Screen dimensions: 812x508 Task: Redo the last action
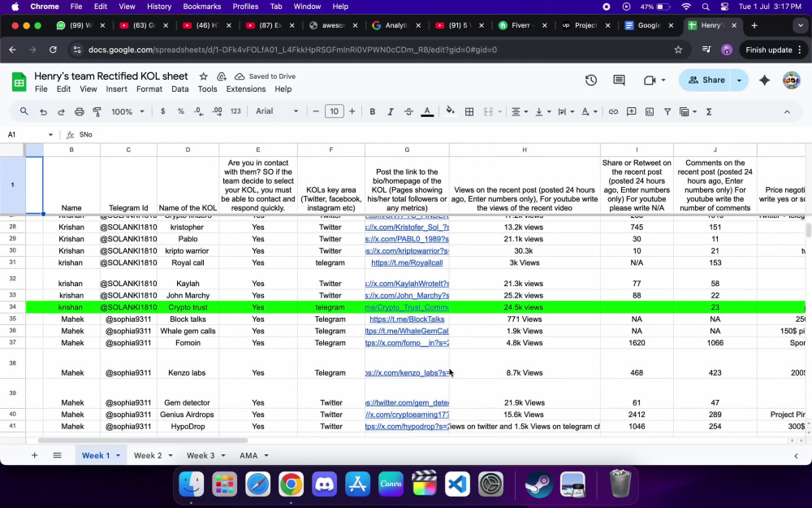61,111
